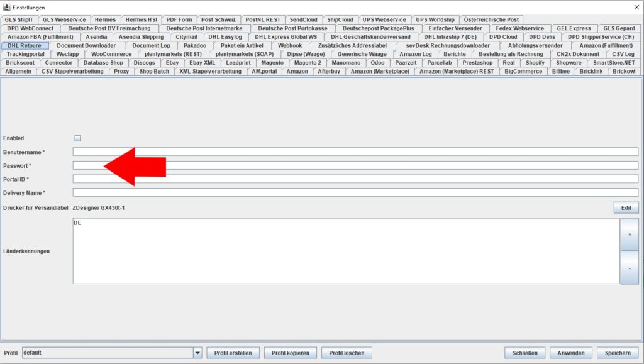Select the PDF Form tab
This screenshot has width=644, height=364.
pos(179,19)
